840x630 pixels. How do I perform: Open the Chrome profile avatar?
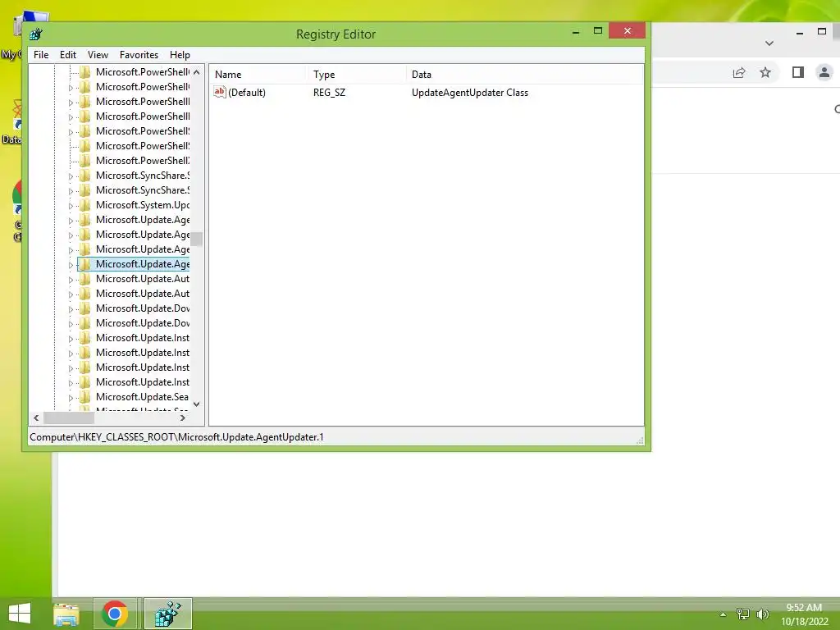tap(824, 72)
